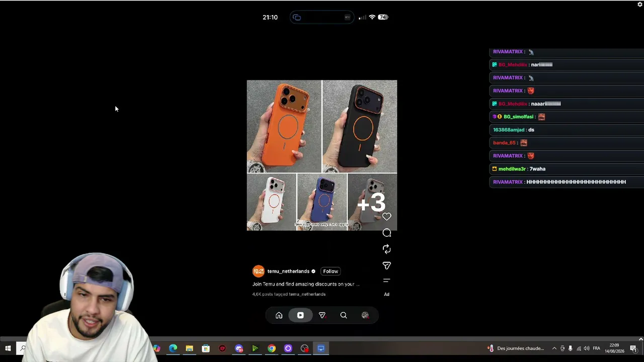Like the Temu phone case post
644x362 pixels.
click(x=386, y=217)
